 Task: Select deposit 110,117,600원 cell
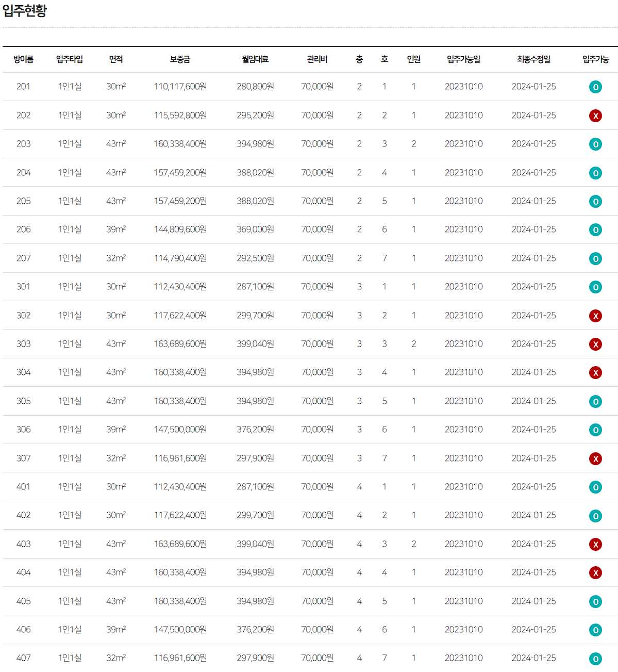(180, 87)
